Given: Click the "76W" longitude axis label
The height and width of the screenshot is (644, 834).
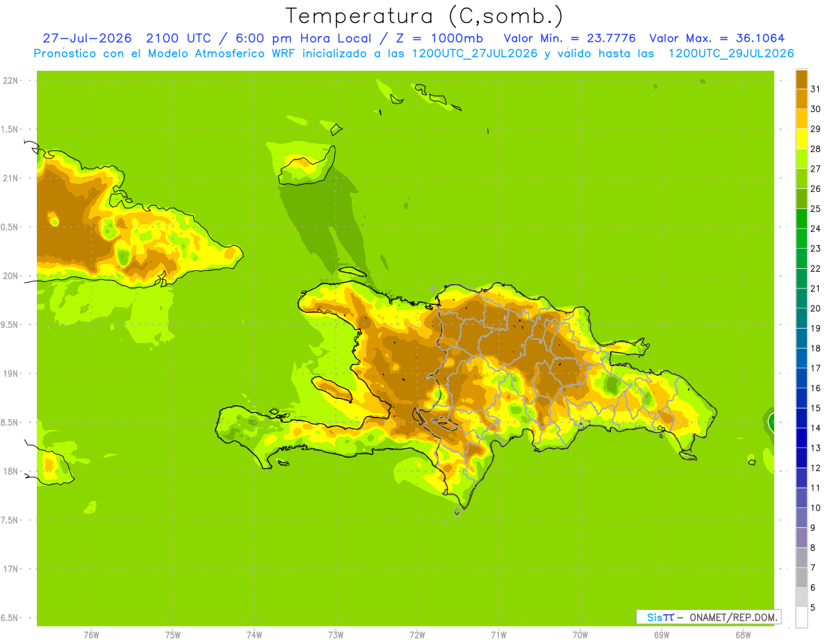Looking at the screenshot, I should coord(91,635).
